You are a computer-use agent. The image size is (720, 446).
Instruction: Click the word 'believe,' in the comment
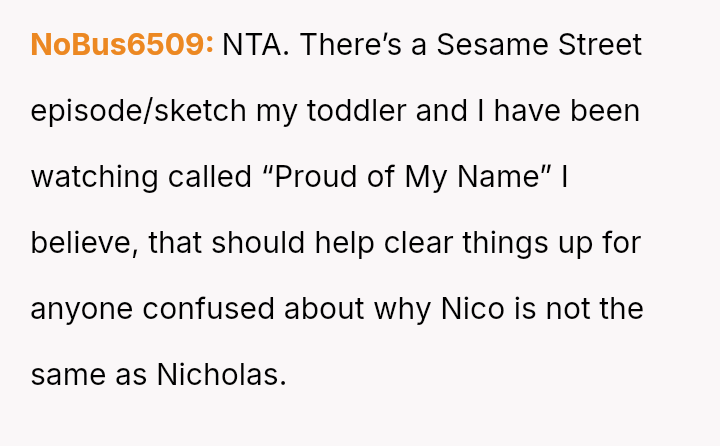[84, 243]
